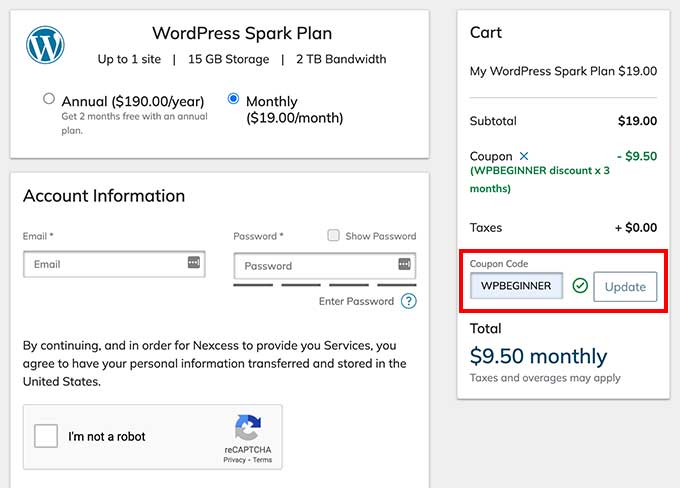Click the "My WordPress Spark Plan $19.00" line
This screenshot has height=488, width=680.
point(563,71)
